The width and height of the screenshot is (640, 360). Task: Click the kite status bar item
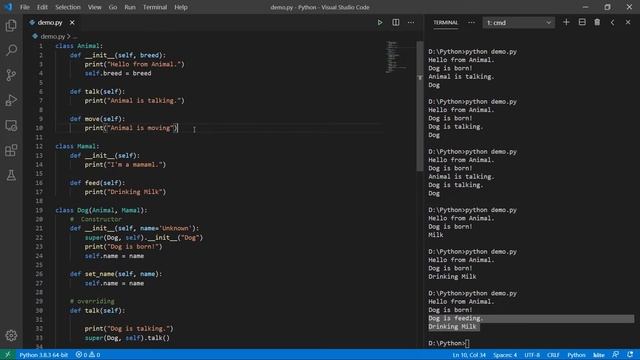pos(599,355)
